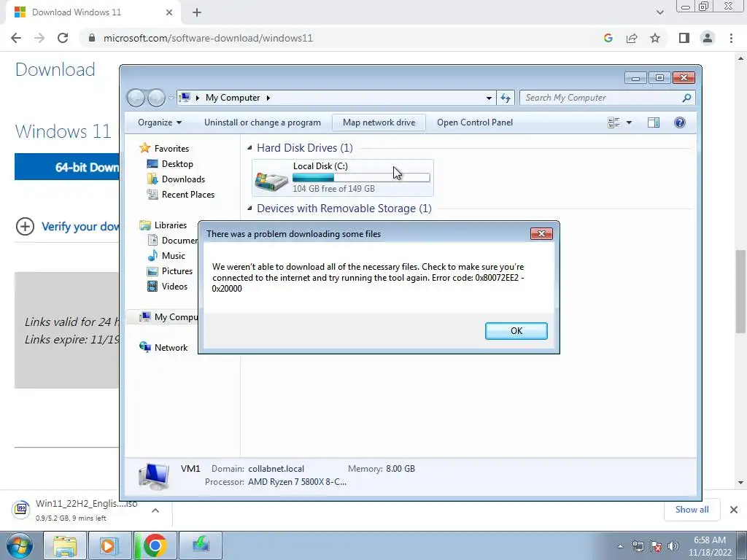The image size is (747, 560).
Task: Open Organize dropdown in Explorer
Action: pyautogui.click(x=160, y=122)
